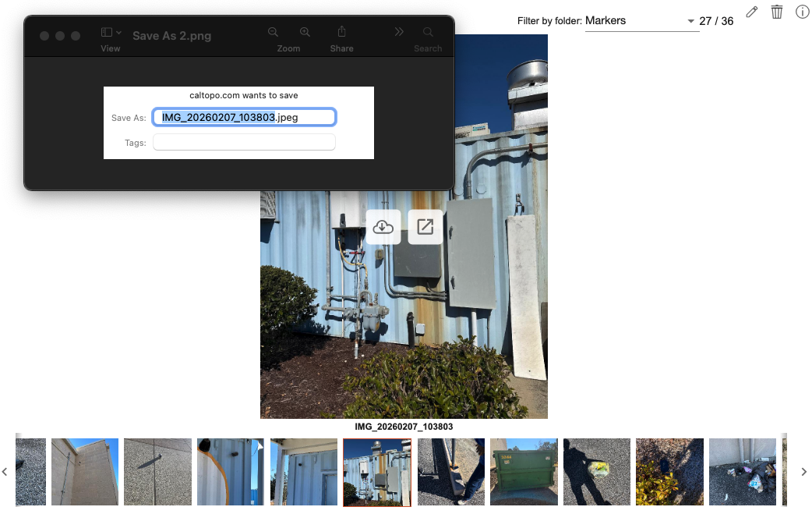Click the Search icon in Preview toolbar
Image resolution: width=812 pixels, height=514 pixels.
click(x=428, y=32)
